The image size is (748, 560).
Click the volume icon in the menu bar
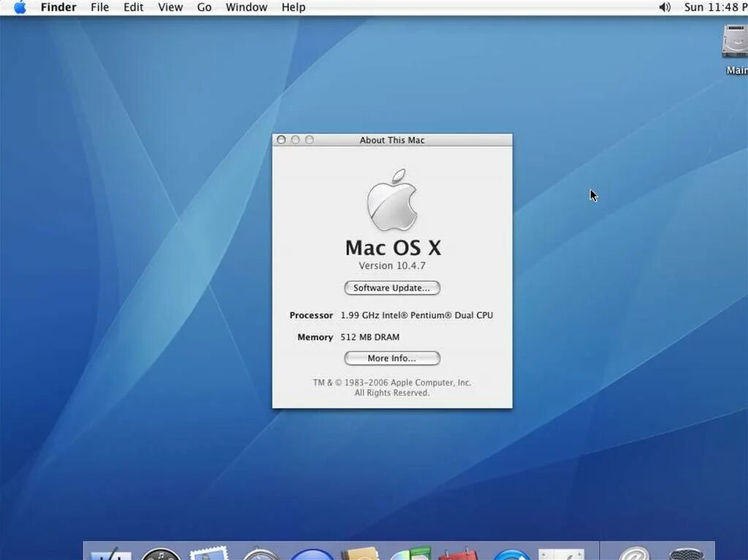(x=663, y=7)
